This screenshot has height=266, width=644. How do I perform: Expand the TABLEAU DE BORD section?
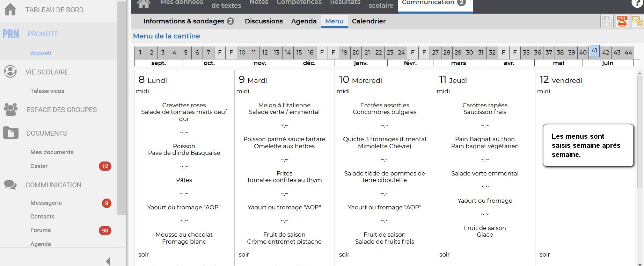(54, 10)
